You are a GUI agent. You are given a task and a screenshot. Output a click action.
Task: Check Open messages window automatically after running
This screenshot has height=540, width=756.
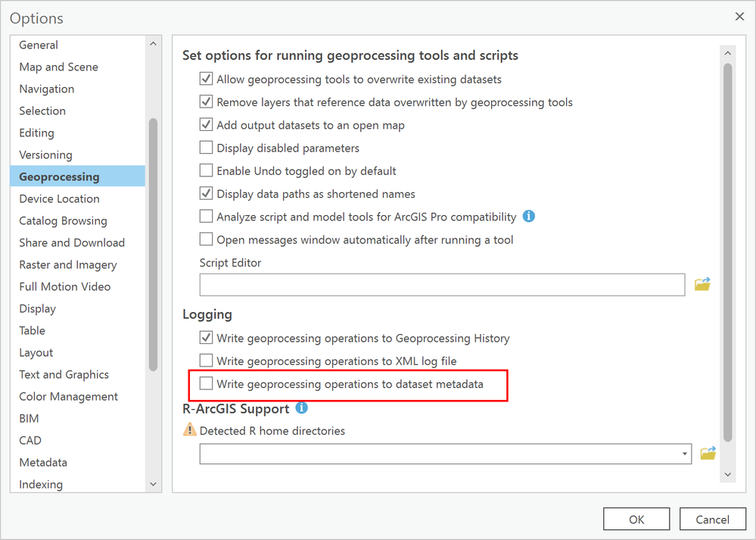coord(206,239)
